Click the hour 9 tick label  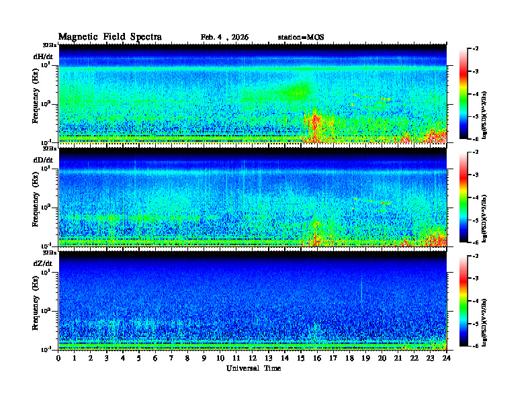(204, 359)
